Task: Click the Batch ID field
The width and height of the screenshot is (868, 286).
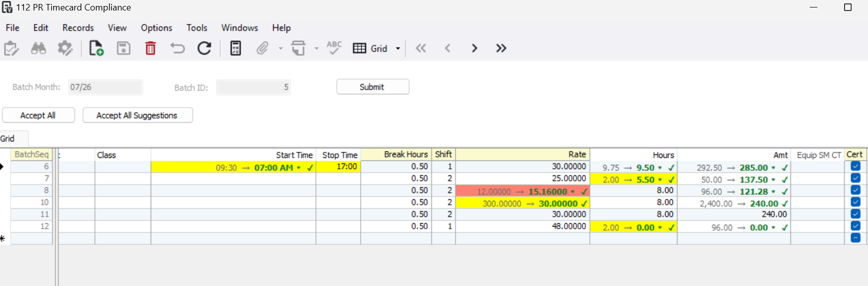Action: click(x=253, y=87)
